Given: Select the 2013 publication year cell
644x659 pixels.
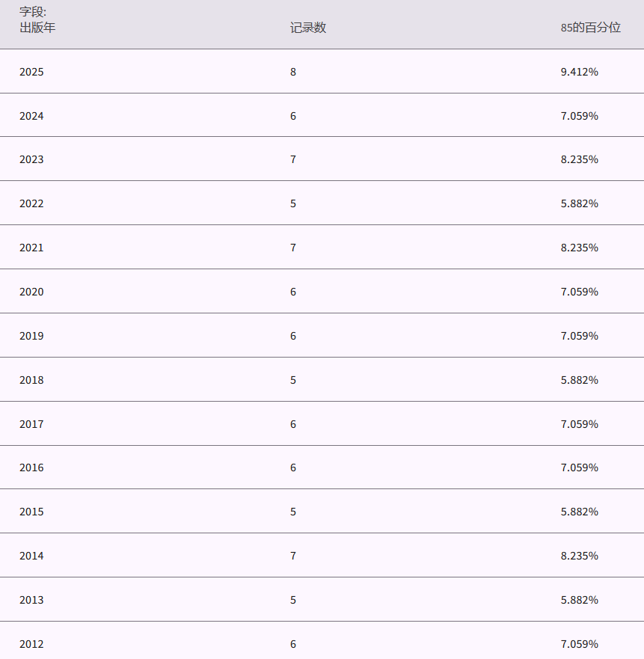Looking at the screenshot, I should (31, 600).
